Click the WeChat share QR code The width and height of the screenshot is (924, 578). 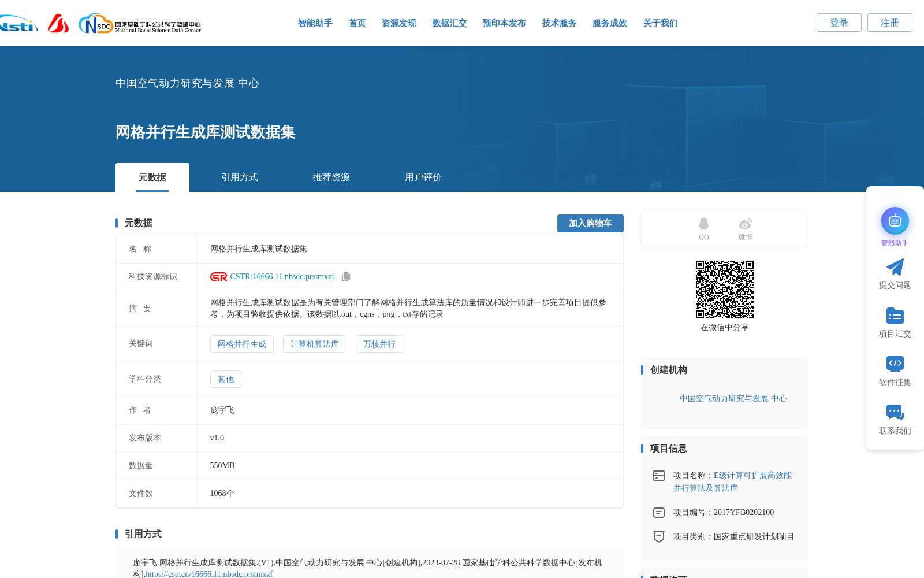pyautogui.click(x=725, y=289)
